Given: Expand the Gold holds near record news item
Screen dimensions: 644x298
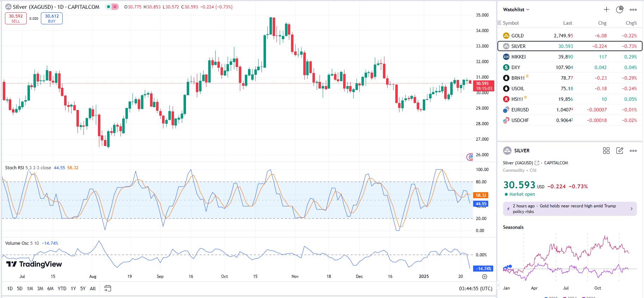Looking at the screenshot, I should tap(570, 209).
